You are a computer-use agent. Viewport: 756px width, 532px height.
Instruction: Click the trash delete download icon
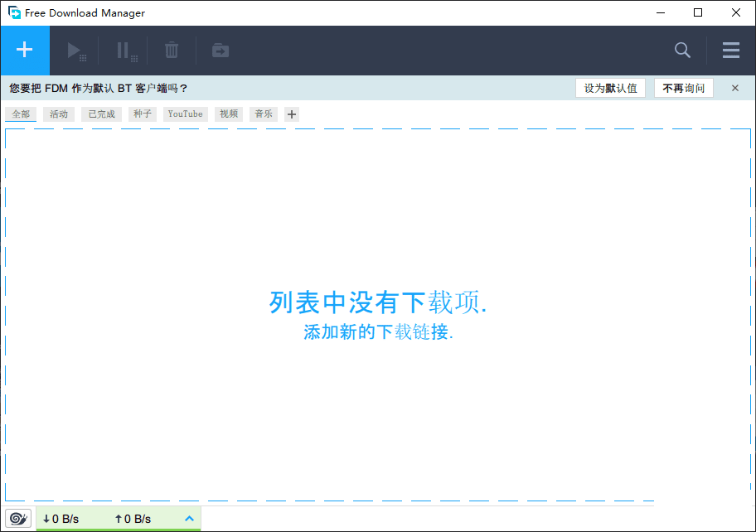(172, 51)
